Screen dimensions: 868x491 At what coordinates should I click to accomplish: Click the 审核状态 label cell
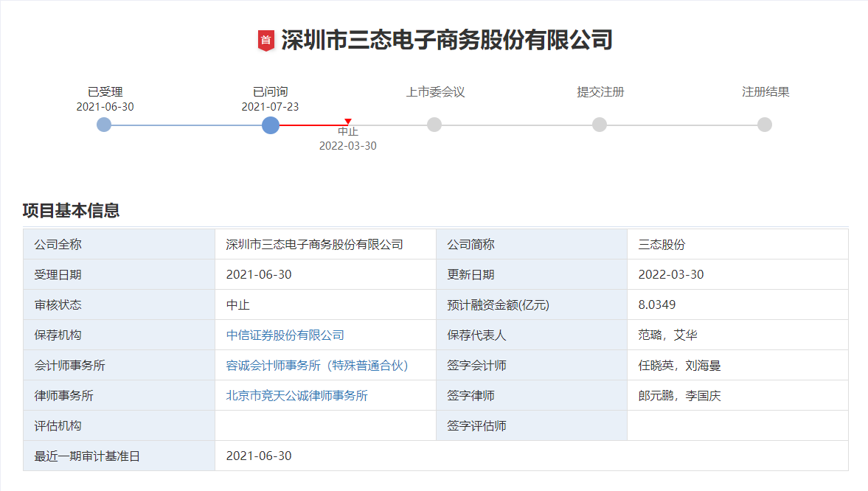(x=119, y=305)
